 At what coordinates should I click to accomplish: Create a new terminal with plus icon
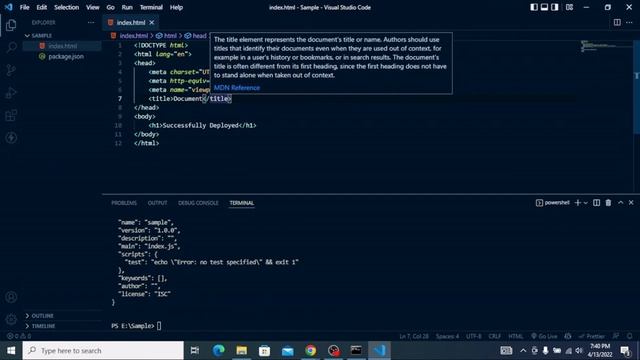click(x=578, y=203)
